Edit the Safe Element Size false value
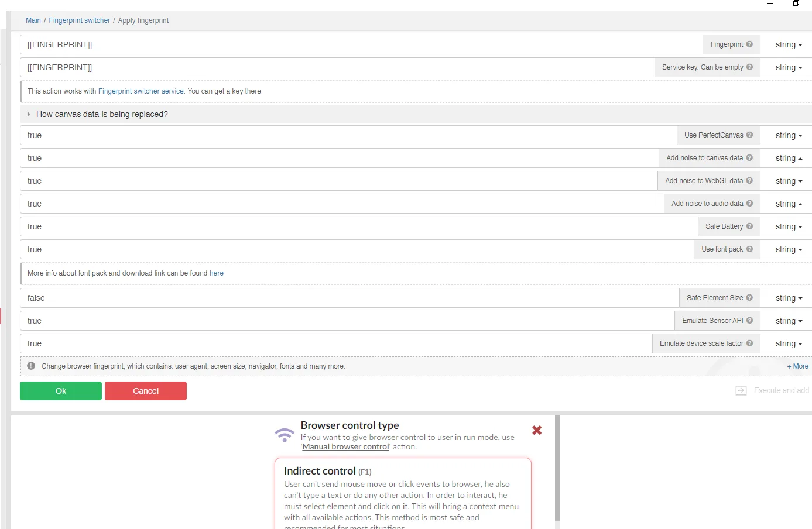Viewport: 812px width, 529px height. [x=350, y=298]
